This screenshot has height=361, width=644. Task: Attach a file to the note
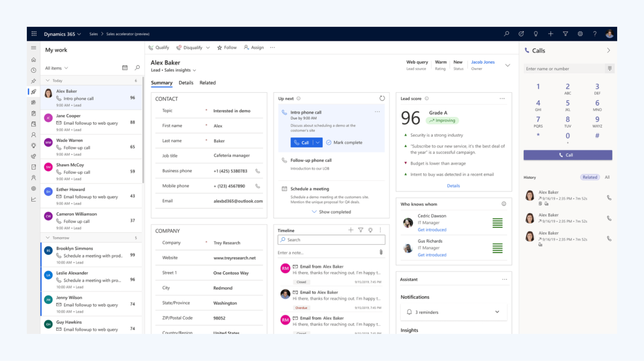[x=381, y=252]
